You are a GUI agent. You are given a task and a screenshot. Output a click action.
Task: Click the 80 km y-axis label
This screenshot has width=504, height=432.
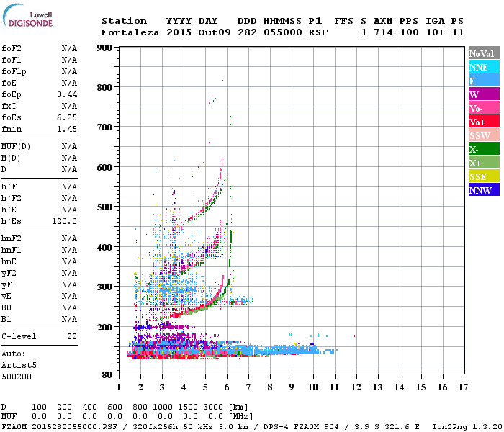pyautogui.click(x=107, y=375)
